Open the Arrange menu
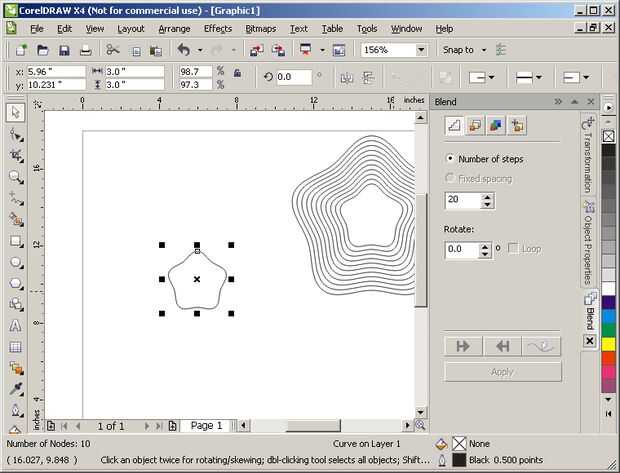The width and height of the screenshot is (620, 473). 174,29
